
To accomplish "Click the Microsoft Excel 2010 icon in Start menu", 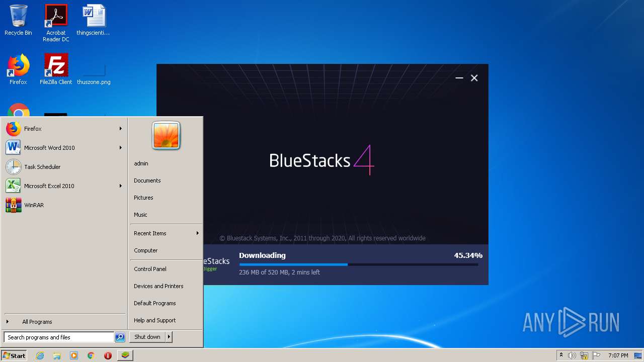I will click(14, 186).
